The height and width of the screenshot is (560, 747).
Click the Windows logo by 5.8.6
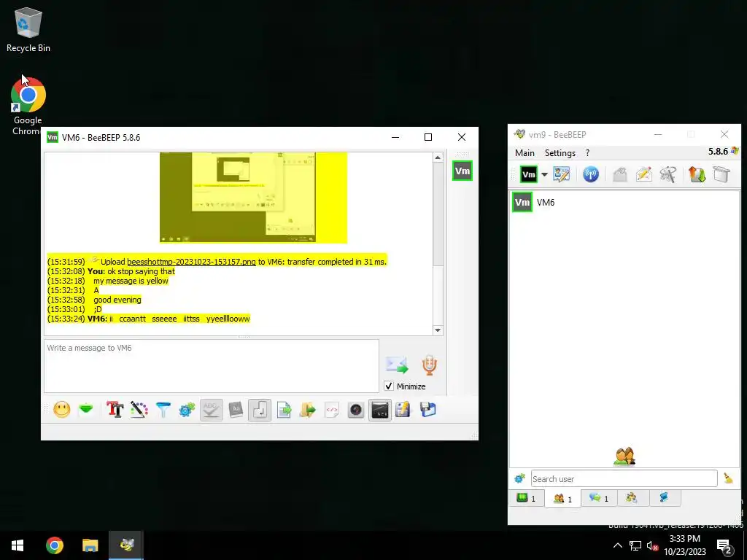tap(734, 151)
